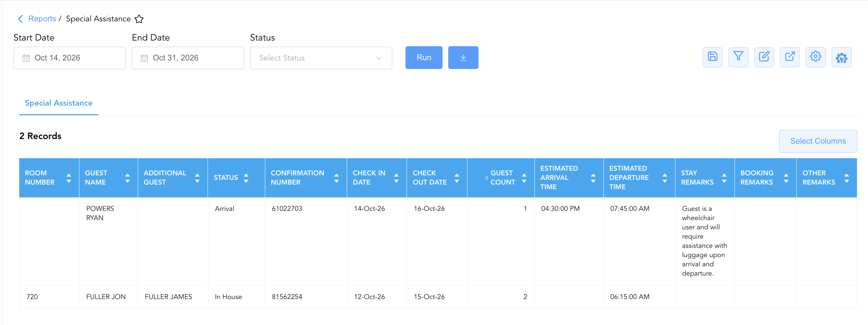Click departure time 06:15:00 AM
This screenshot has width=868, height=325.
(630, 297)
